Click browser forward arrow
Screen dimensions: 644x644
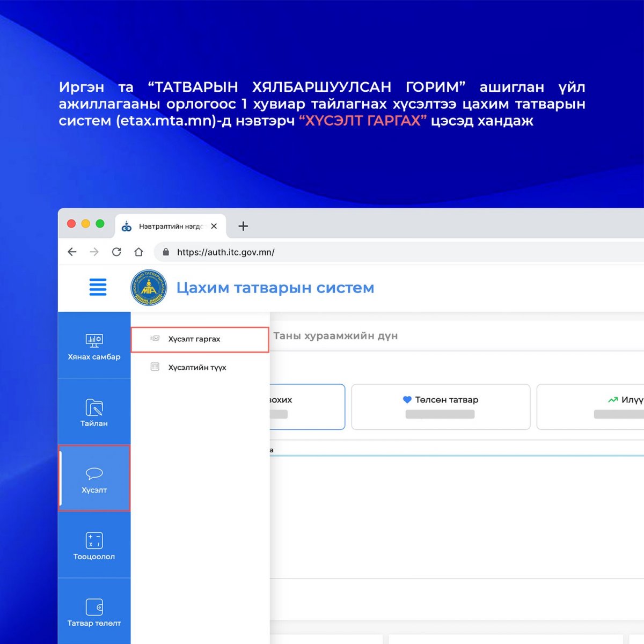94,252
